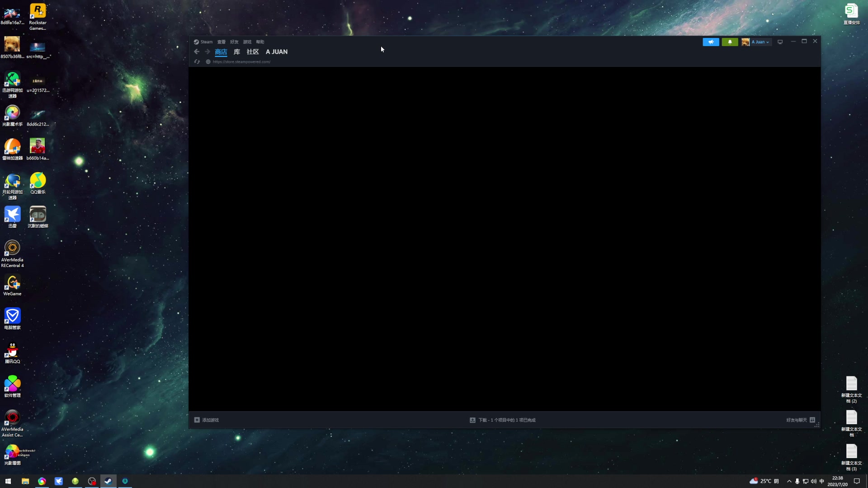Reload the Steam store page

(197, 62)
